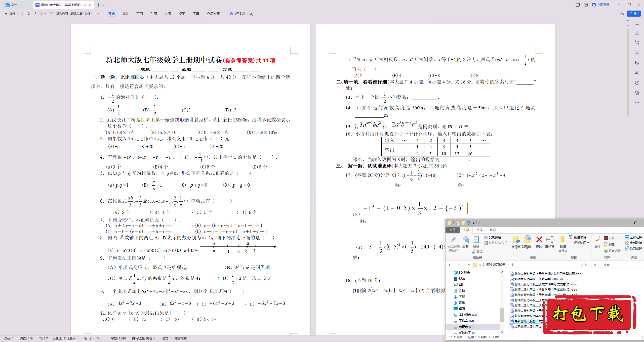Open the 引用 ribbon tab
The height and width of the screenshot is (342, 644).
(154, 14)
